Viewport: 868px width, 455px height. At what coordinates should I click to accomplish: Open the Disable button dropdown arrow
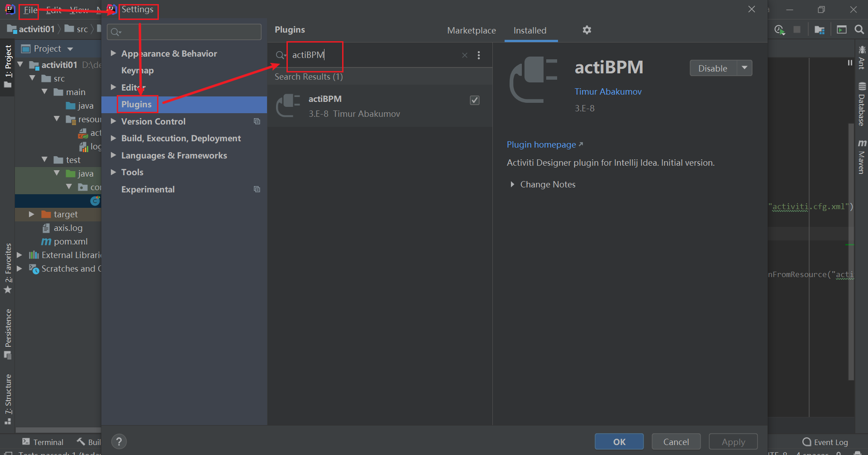pyautogui.click(x=744, y=68)
